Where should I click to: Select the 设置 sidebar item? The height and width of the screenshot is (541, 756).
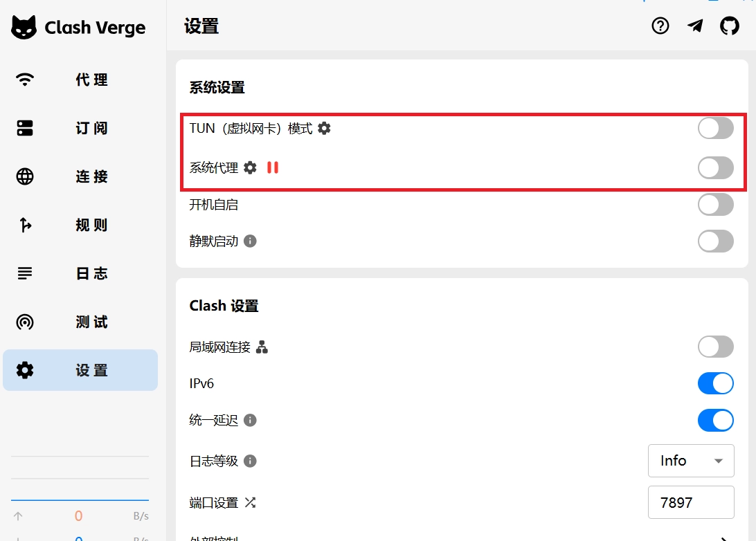coord(80,370)
